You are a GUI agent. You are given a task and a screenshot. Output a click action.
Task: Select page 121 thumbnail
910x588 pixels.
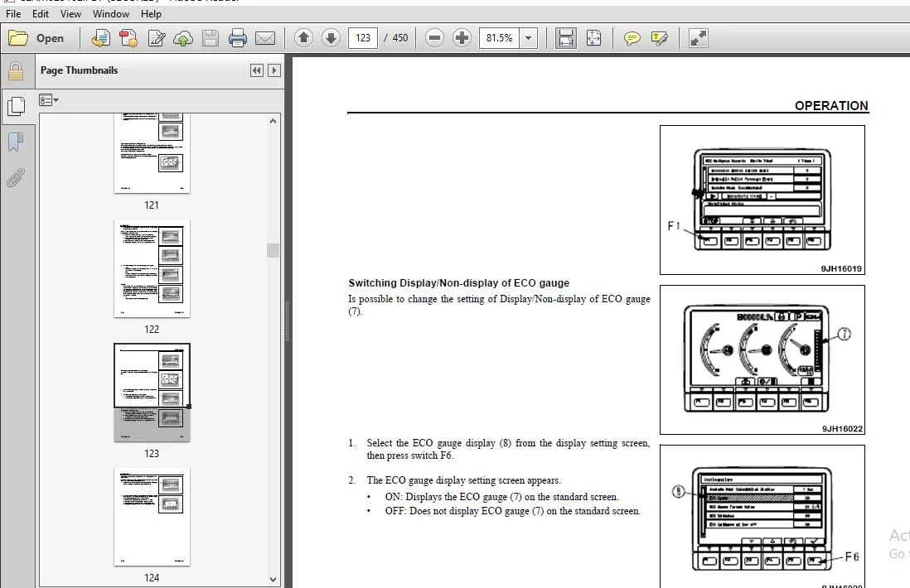pos(152,153)
